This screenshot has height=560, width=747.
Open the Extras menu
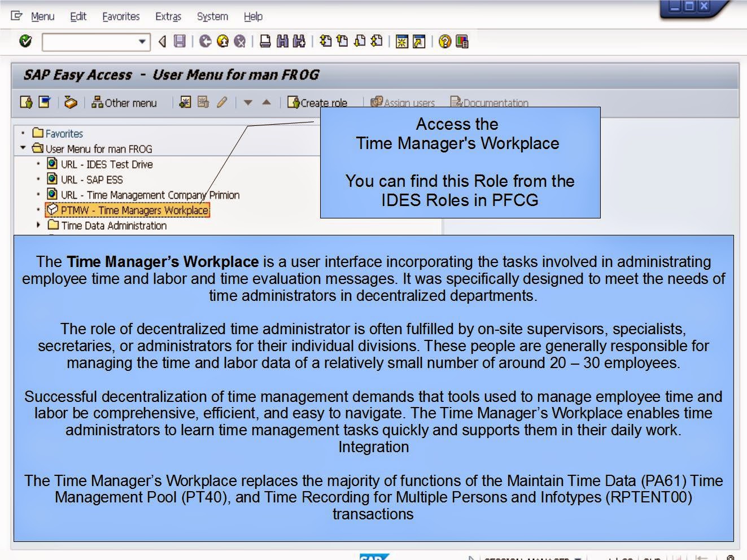click(x=168, y=16)
